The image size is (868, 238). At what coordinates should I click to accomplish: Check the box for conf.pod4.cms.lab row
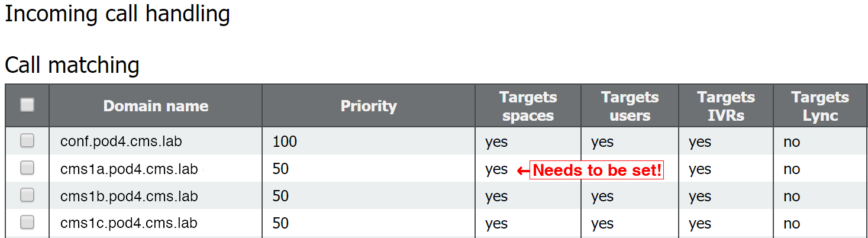pyautogui.click(x=27, y=140)
